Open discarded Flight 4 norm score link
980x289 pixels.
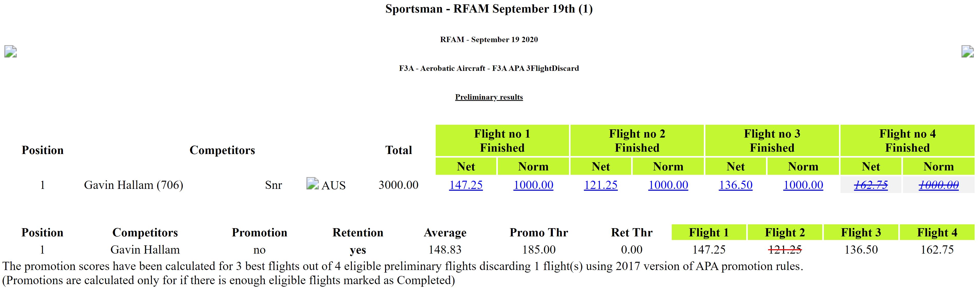coord(939,185)
